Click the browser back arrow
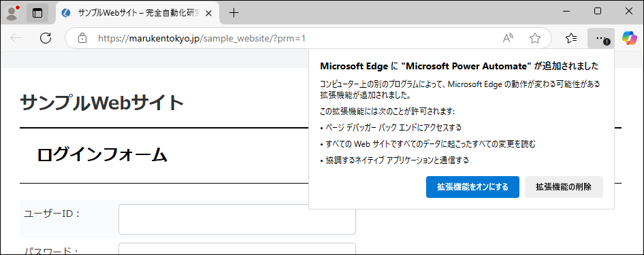Viewport: 644px width, 255px height. click(16, 38)
